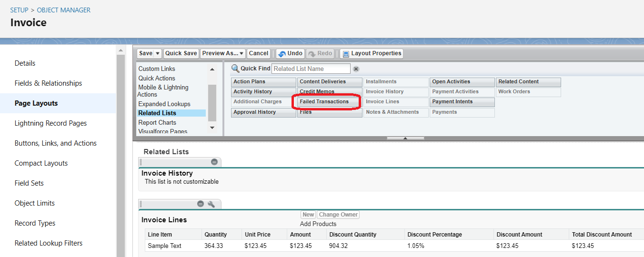Click the Save button
The height and width of the screenshot is (257, 644).
click(146, 53)
